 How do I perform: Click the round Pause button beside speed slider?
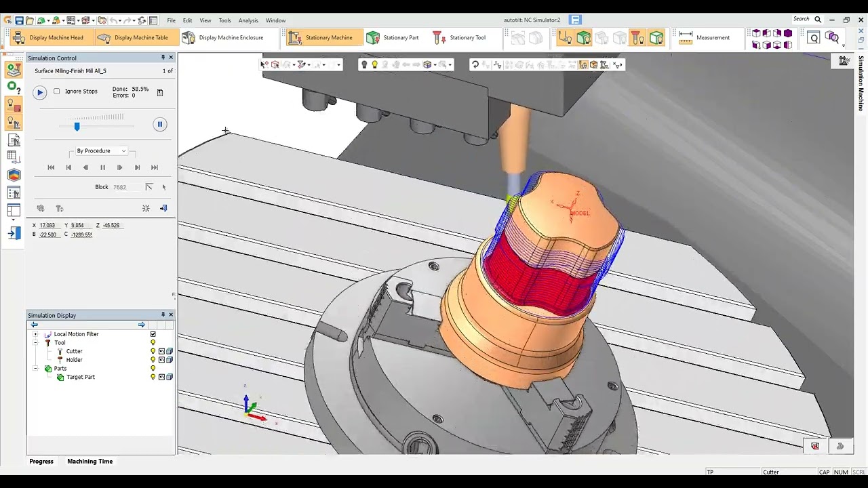(160, 124)
